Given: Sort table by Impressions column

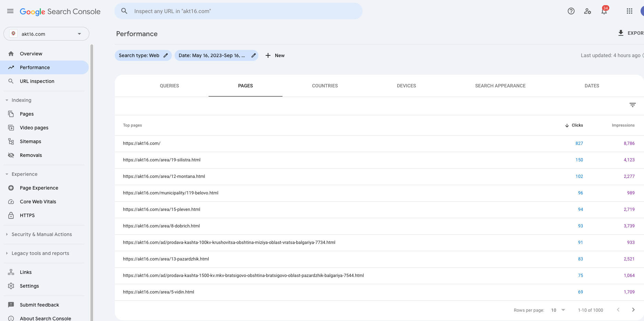Looking at the screenshot, I should pos(623,125).
